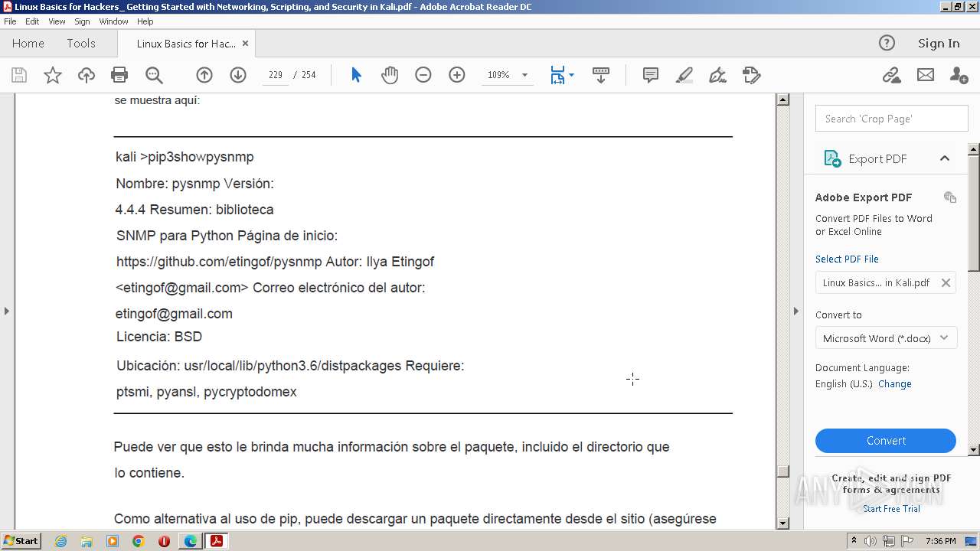Screen dimensions: 980x551
Task: Click the Linux Basics in Kali.pdf file field
Action: 886,282
